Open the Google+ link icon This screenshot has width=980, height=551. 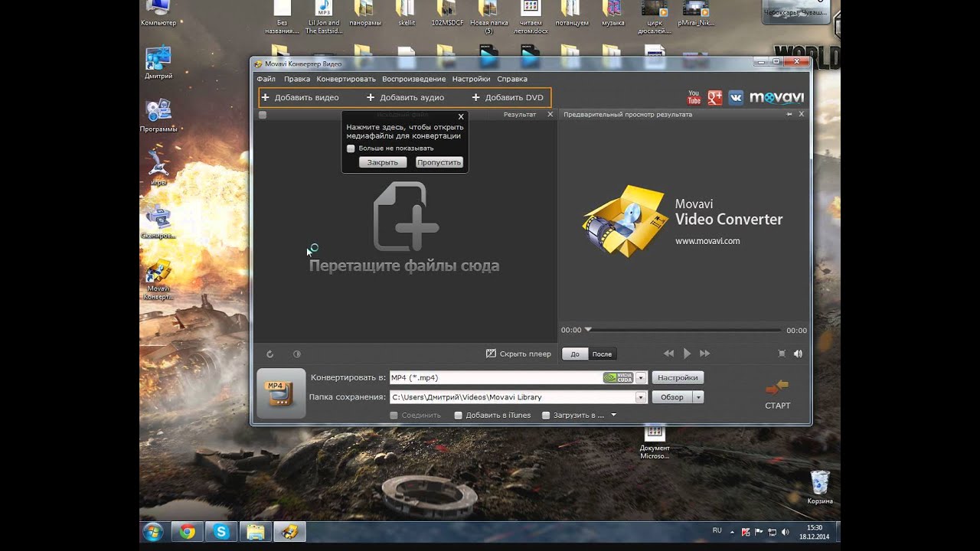[x=715, y=97]
